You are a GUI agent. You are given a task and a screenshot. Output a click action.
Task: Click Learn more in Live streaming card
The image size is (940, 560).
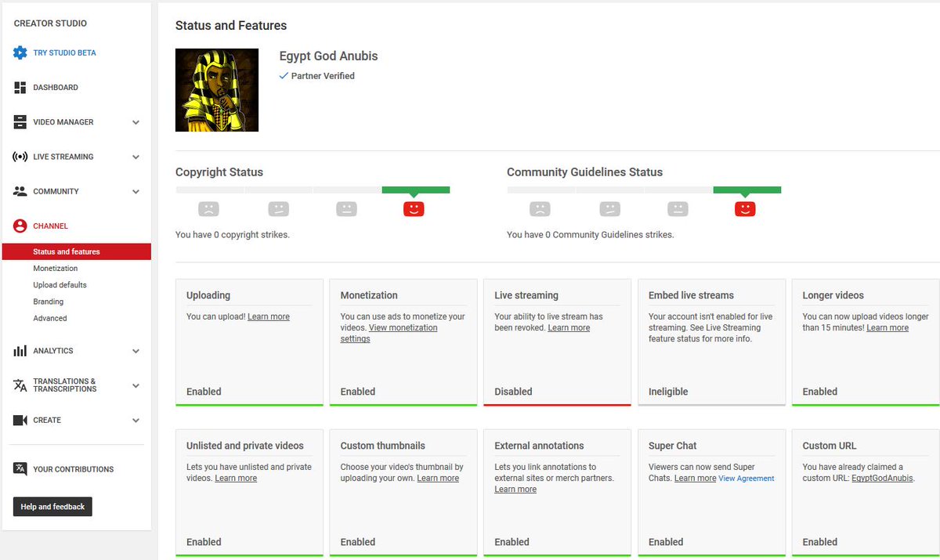pos(569,327)
